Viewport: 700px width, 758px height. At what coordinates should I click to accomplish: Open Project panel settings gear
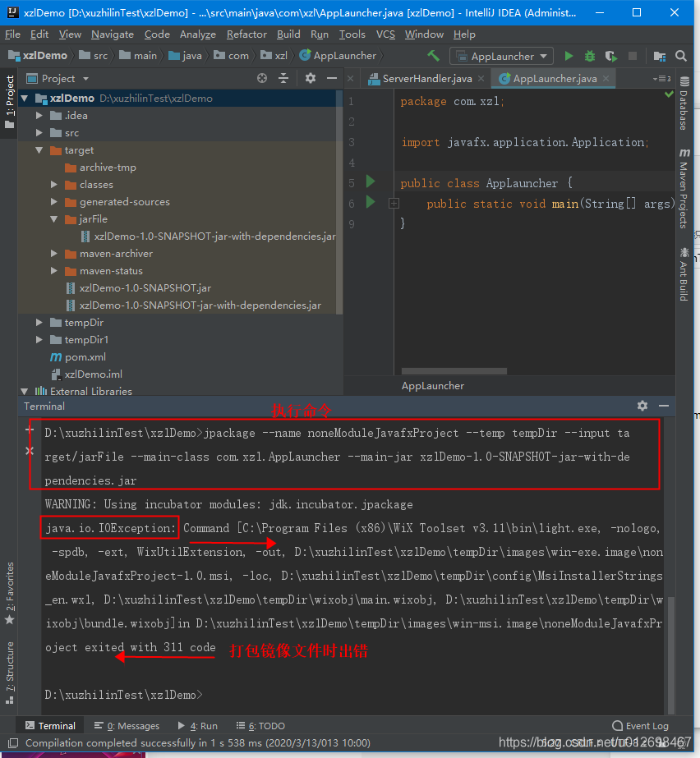tap(311, 78)
